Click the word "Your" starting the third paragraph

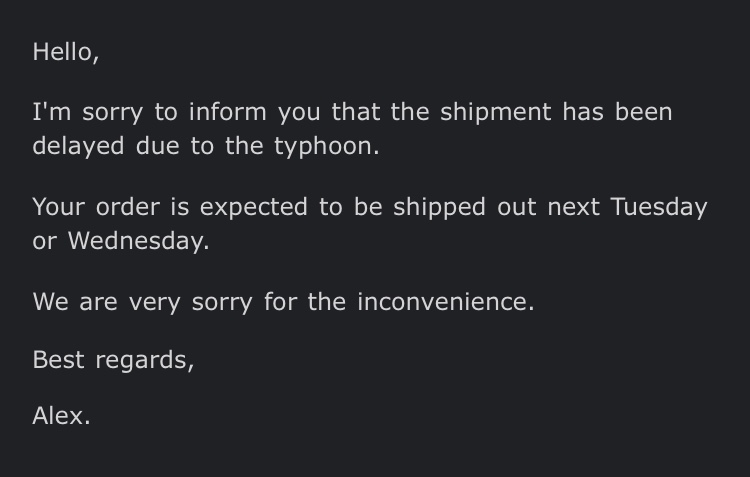[x=59, y=208]
